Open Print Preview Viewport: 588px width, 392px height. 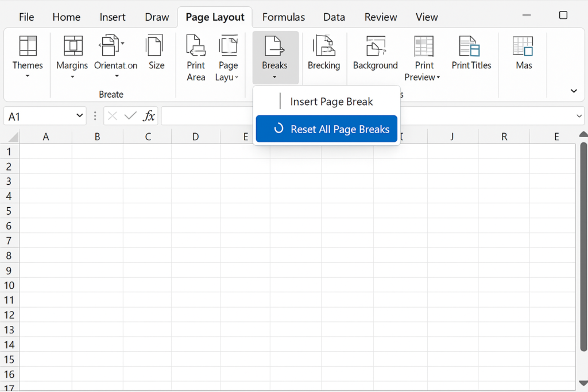click(424, 58)
